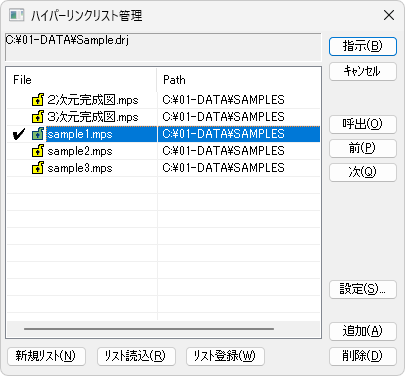405x376 pixels.
Task: Remove entry using 削除(D) button
Action: pyautogui.click(x=363, y=356)
